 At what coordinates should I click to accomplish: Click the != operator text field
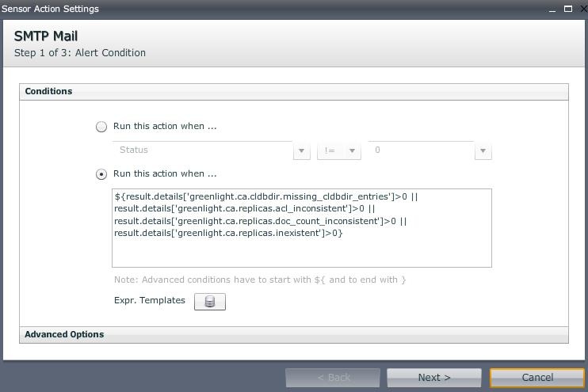tap(331, 150)
